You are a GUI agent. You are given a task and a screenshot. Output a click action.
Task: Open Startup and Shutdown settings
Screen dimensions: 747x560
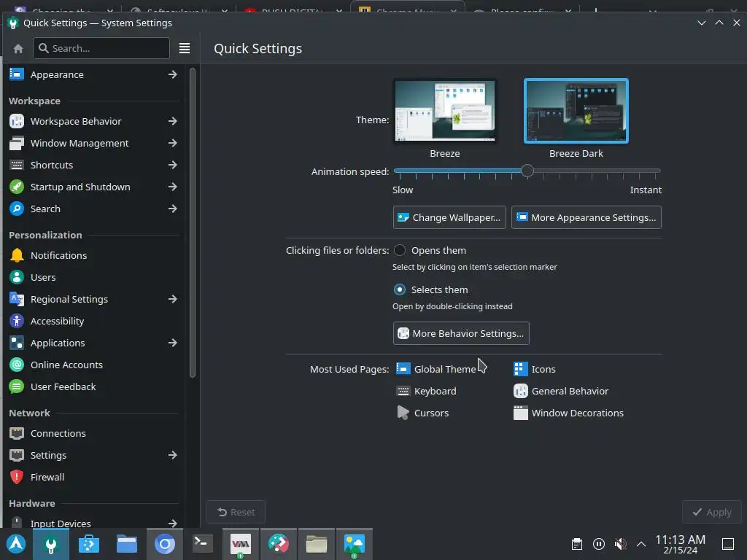pos(93,187)
